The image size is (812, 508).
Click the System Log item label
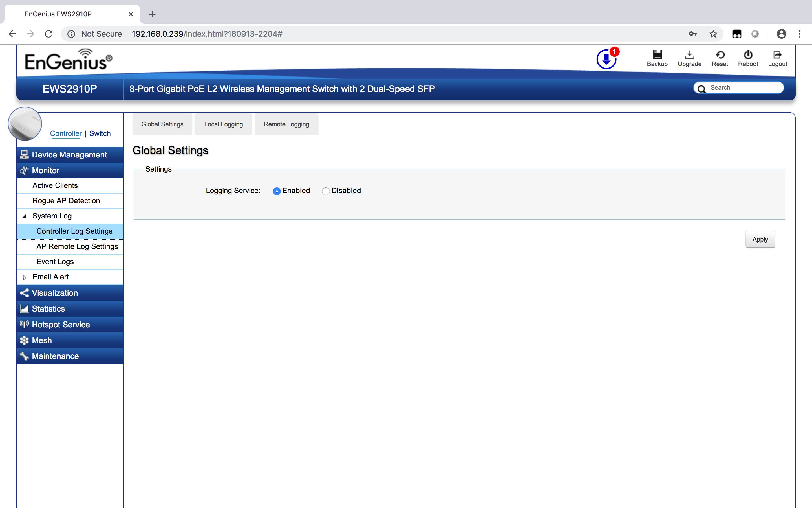52,216
